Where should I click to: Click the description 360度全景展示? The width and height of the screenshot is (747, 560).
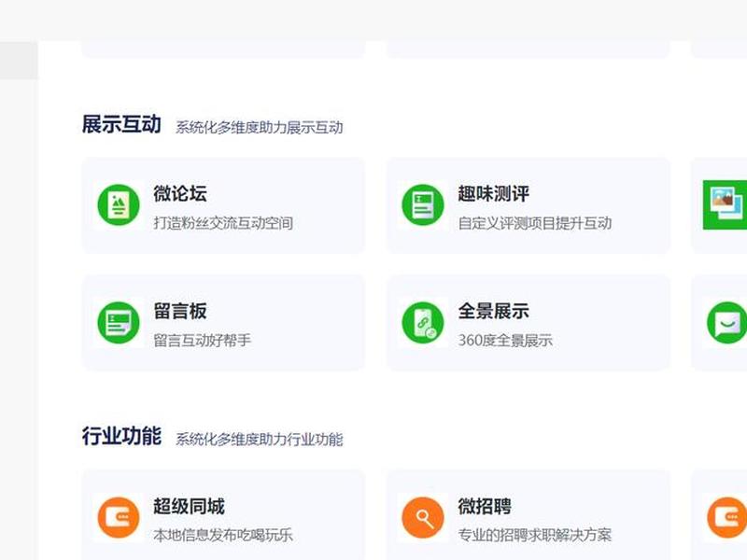505,340
